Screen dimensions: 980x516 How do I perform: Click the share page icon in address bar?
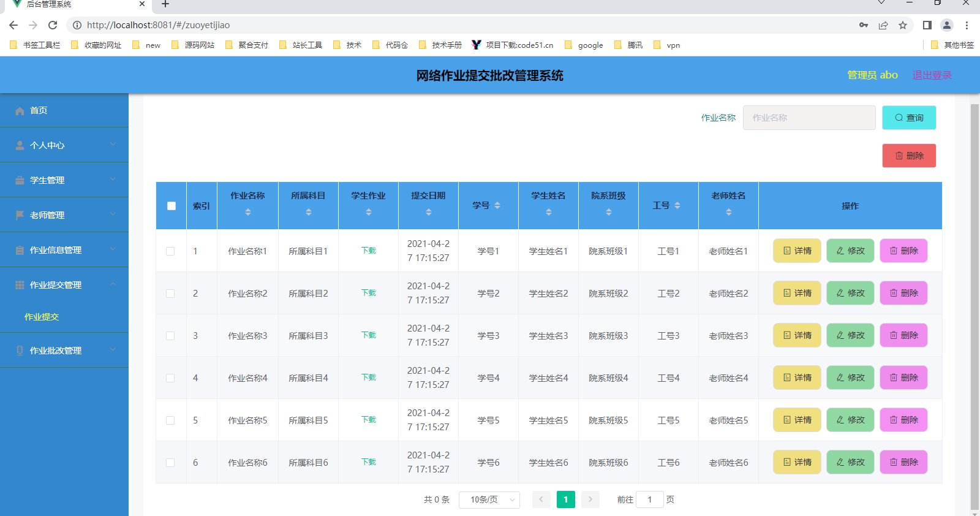click(883, 25)
